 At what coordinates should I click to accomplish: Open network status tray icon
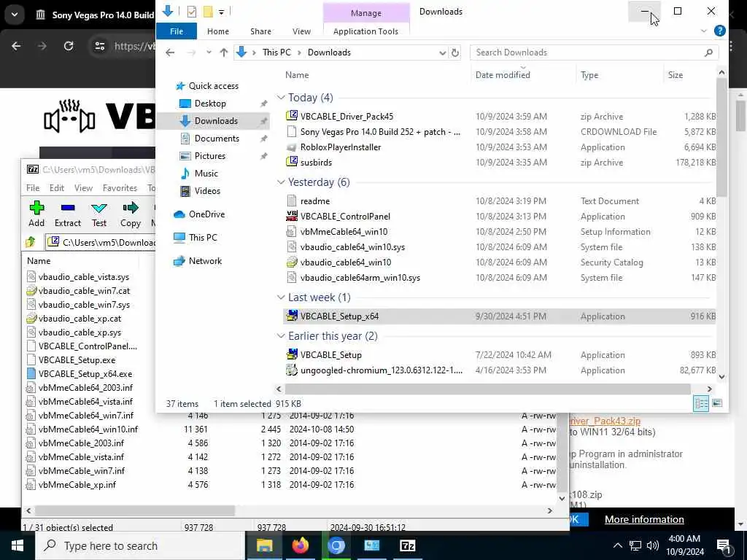(x=635, y=545)
